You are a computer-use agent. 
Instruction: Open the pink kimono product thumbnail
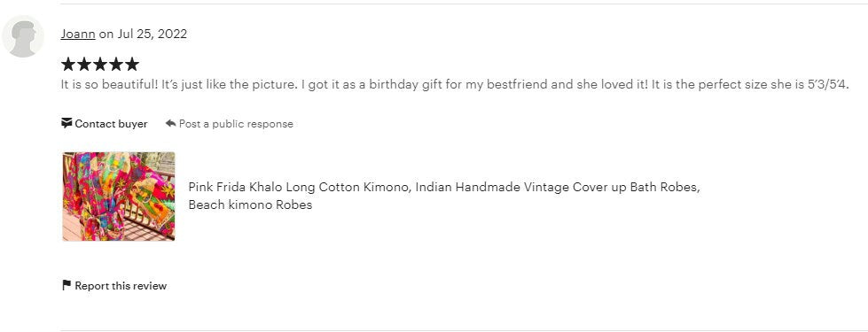(x=119, y=197)
